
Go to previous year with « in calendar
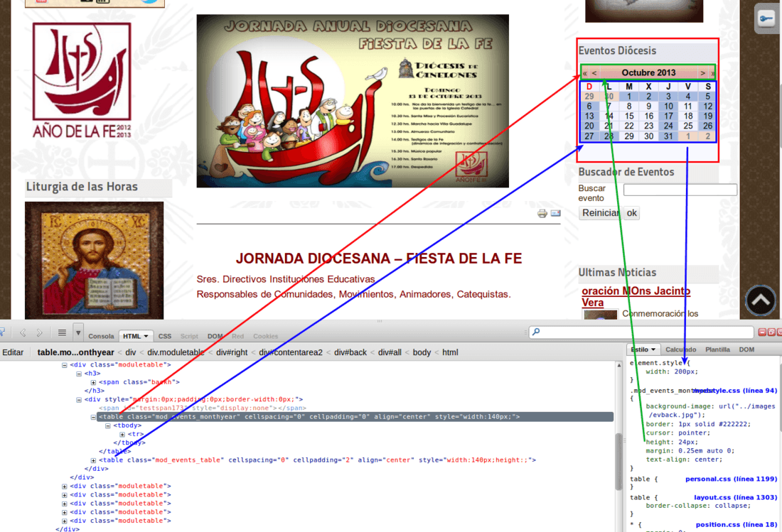pyautogui.click(x=584, y=73)
